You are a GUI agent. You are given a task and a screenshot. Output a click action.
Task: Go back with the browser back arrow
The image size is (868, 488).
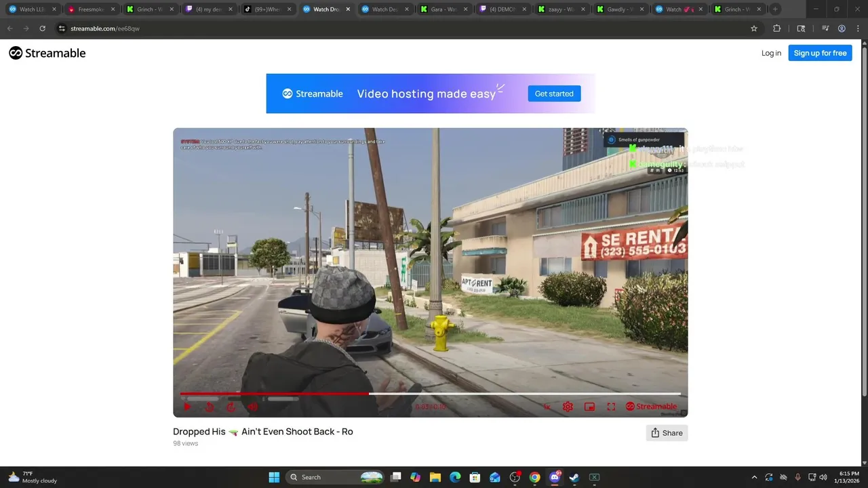[x=9, y=28]
